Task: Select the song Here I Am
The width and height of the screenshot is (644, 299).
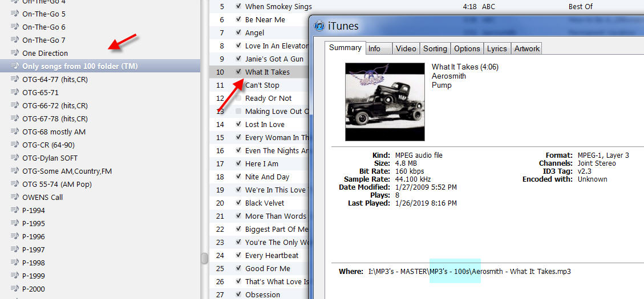Action: (x=262, y=163)
